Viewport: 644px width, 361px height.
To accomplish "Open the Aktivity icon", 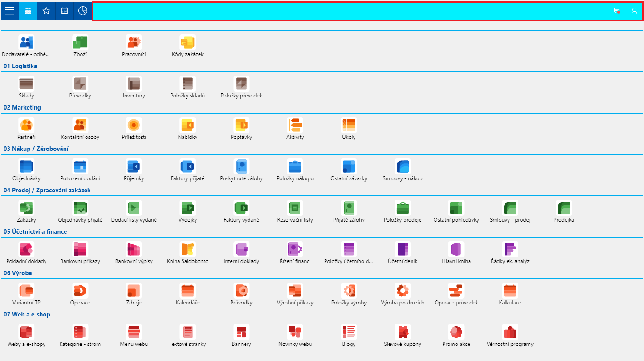I will [x=295, y=125].
